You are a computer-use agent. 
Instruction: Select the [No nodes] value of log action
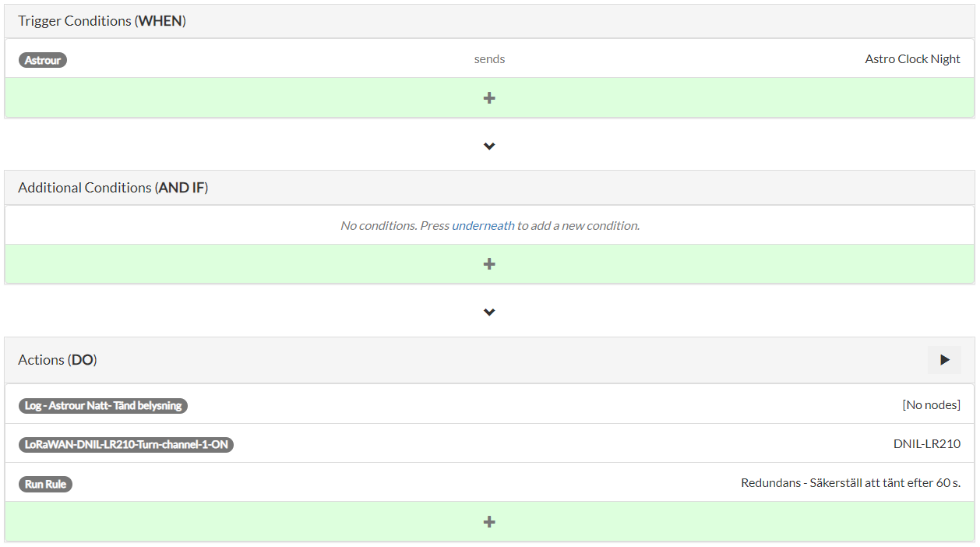[x=931, y=405]
